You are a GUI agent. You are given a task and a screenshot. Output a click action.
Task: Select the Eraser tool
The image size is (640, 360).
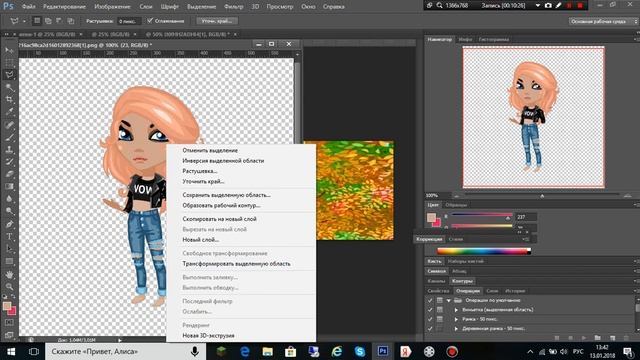9,174
